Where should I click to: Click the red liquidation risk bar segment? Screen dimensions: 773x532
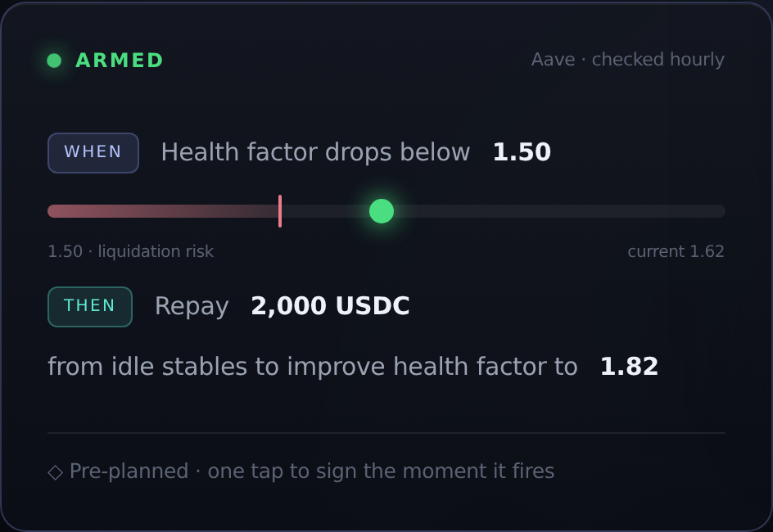click(163, 211)
